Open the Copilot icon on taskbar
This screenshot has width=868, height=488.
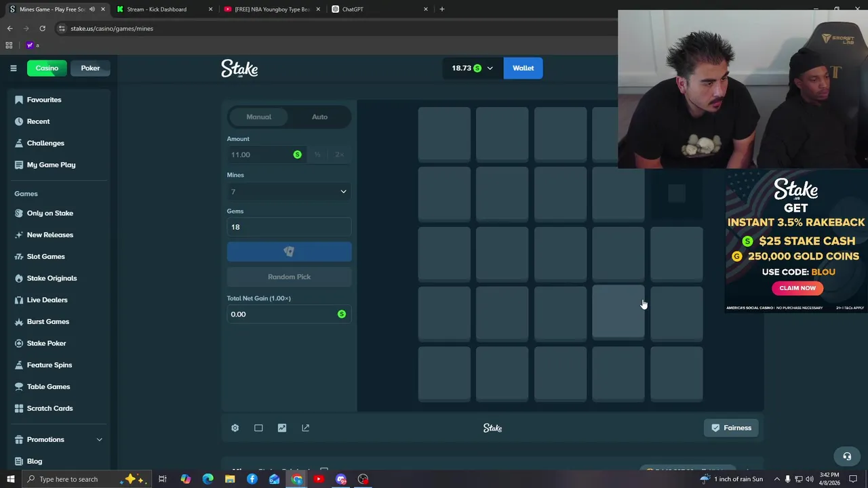(185, 479)
